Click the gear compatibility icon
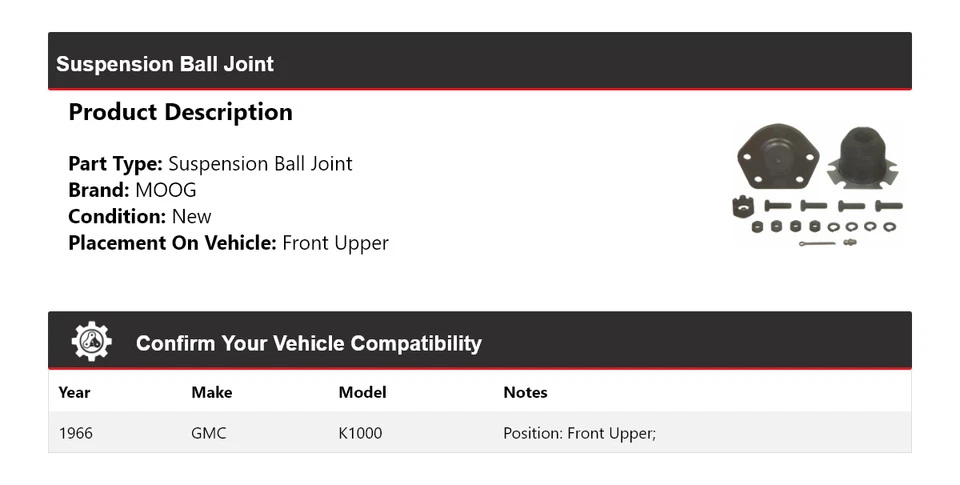Screen dimensions: 960x485 [91, 342]
